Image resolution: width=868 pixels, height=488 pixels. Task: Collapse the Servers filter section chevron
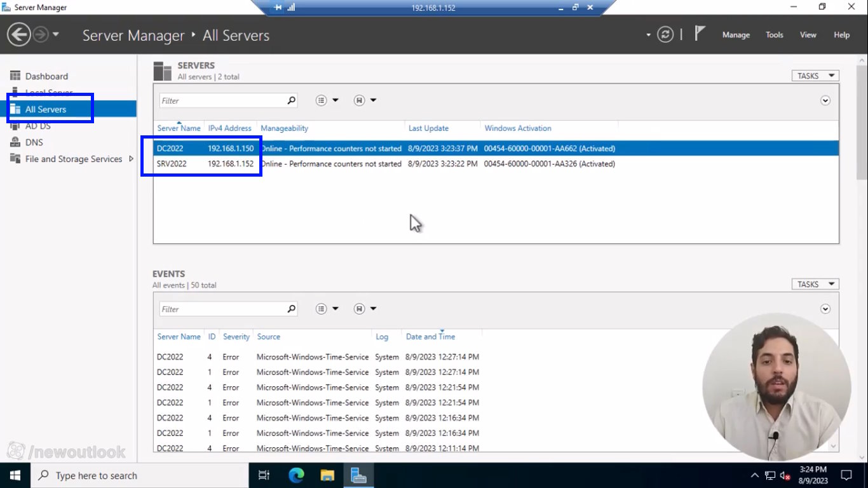click(x=825, y=100)
